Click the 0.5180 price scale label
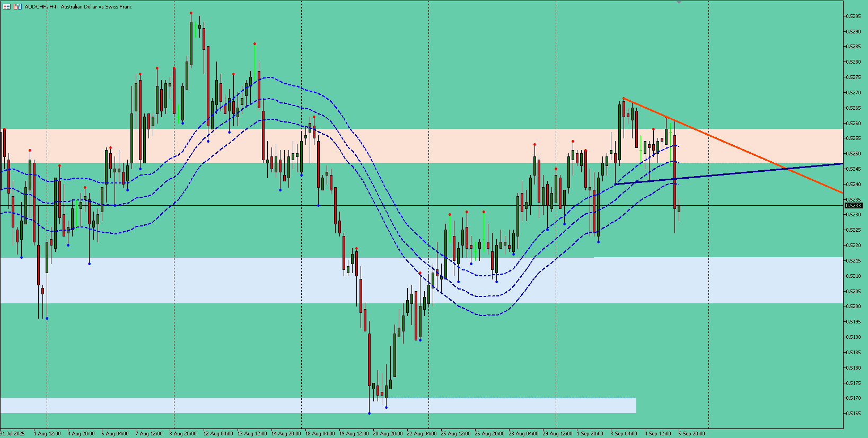This screenshot has height=438, width=868. click(853, 368)
